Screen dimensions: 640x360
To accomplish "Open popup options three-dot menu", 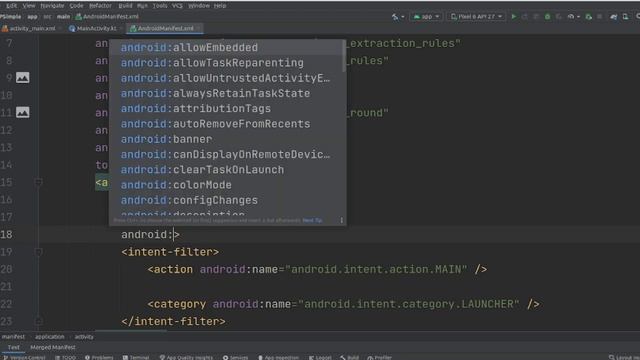I will (342, 220).
